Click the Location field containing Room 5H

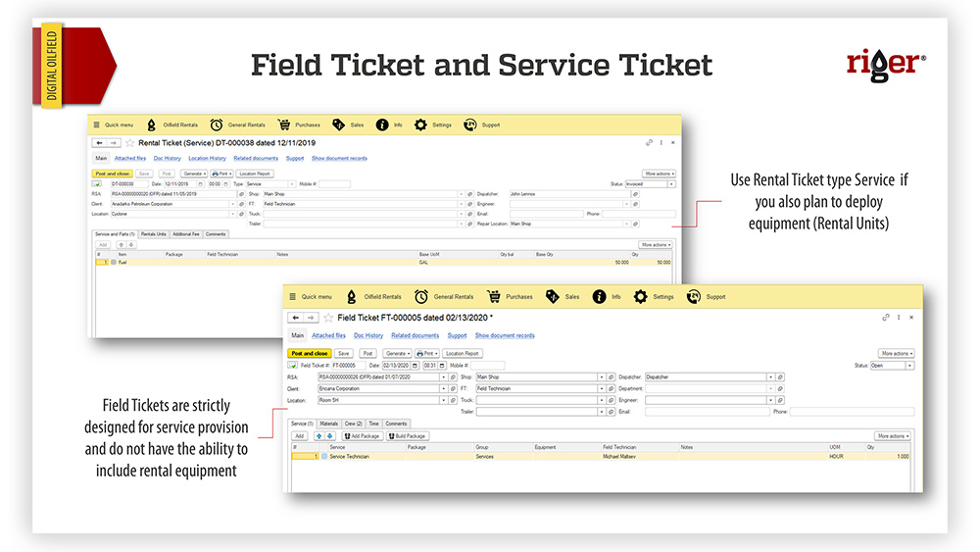coord(377,400)
